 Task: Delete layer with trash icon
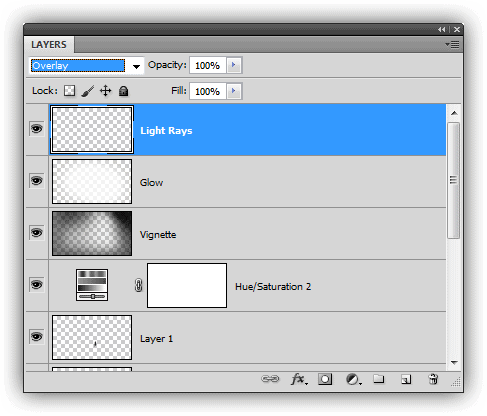click(433, 379)
